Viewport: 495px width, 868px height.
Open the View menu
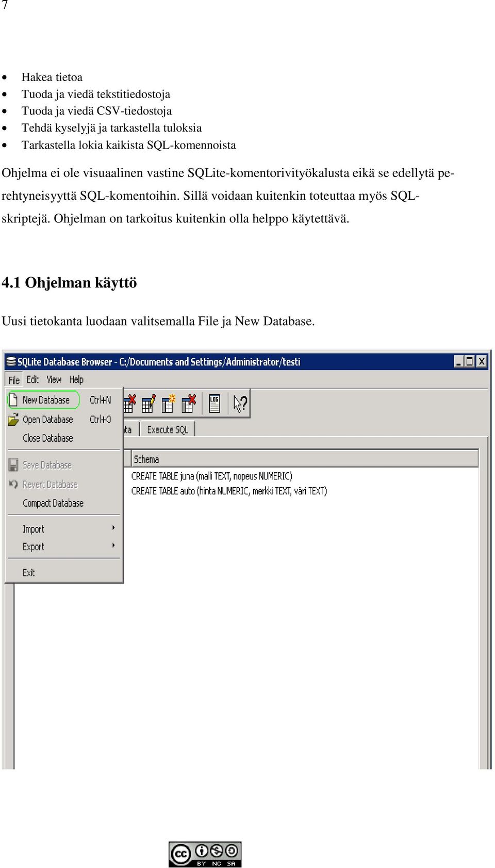(54, 380)
